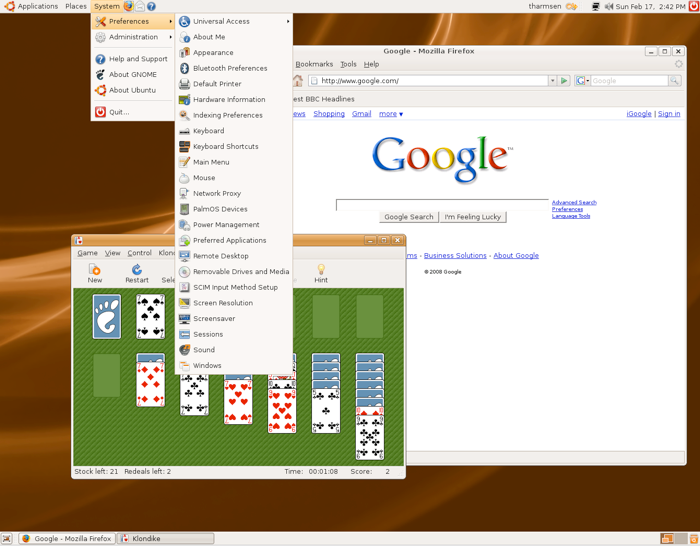Click the Mouse preferences icon
700x546 pixels.
point(184,178)
